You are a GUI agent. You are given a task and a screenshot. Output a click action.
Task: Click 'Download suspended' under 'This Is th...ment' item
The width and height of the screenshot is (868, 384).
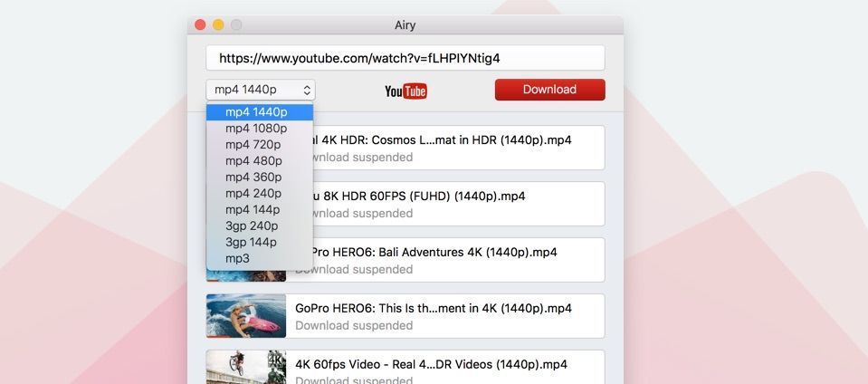click(x=354, y=325)
